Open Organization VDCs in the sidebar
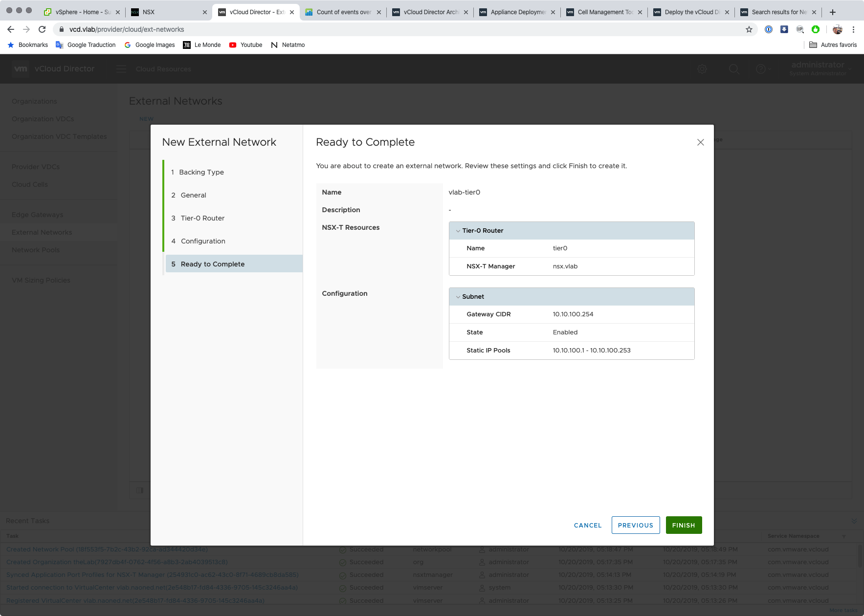This screenshot has width=864, height=616. click(43, 119)
